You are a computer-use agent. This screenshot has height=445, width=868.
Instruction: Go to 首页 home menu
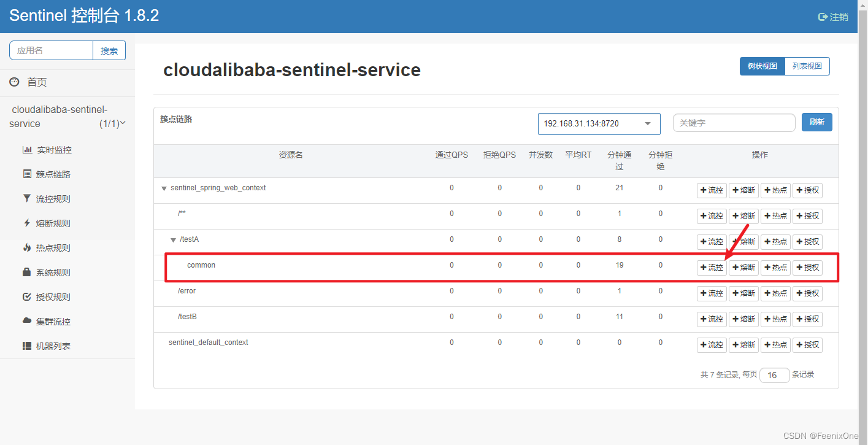coord(37,82)
